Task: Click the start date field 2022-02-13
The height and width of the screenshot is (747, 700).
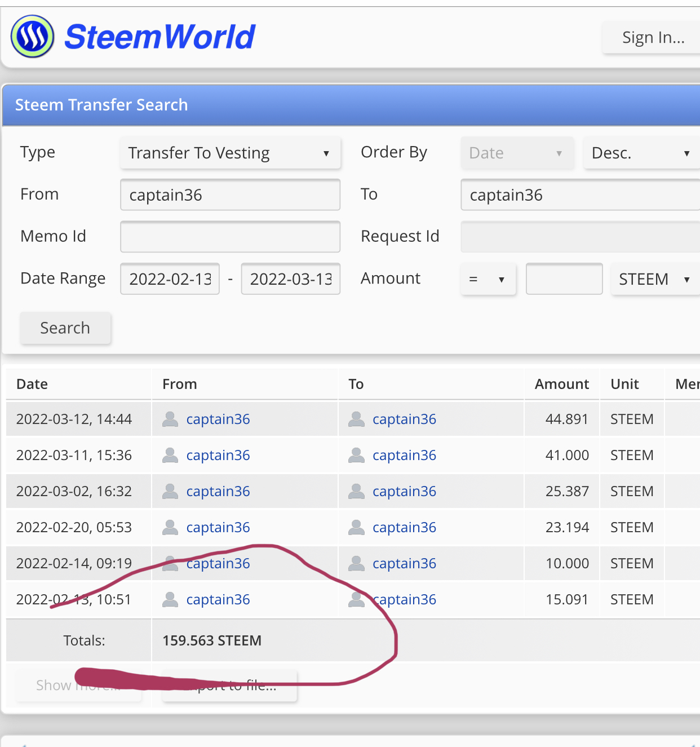Action: 170,279
